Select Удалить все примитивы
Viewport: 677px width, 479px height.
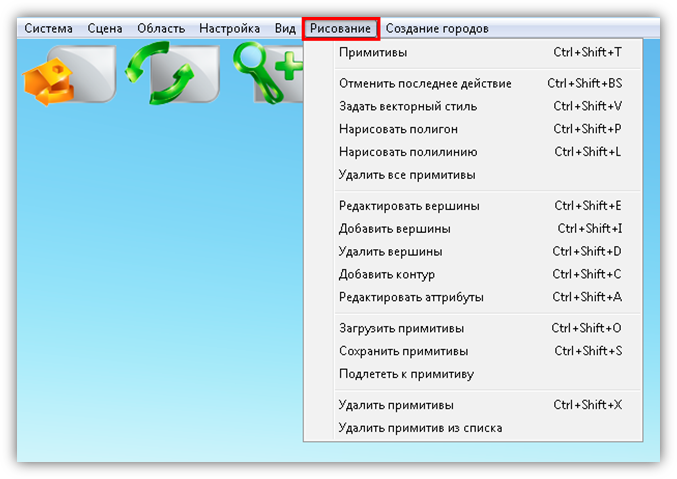(x=407, y=175)
